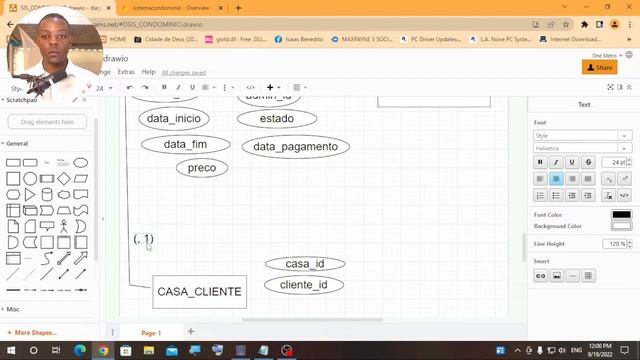Edit the Scratchpad with the pencil icon
The width and height of the screenshot is (640, 360).
tap(75, 100)
